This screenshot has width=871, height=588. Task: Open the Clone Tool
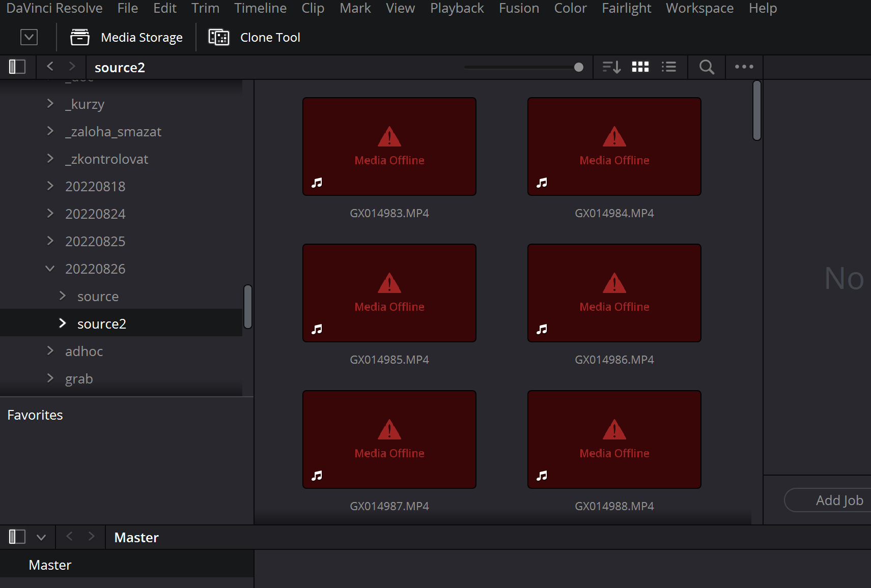pyautogui.click(x=255, y=38)
